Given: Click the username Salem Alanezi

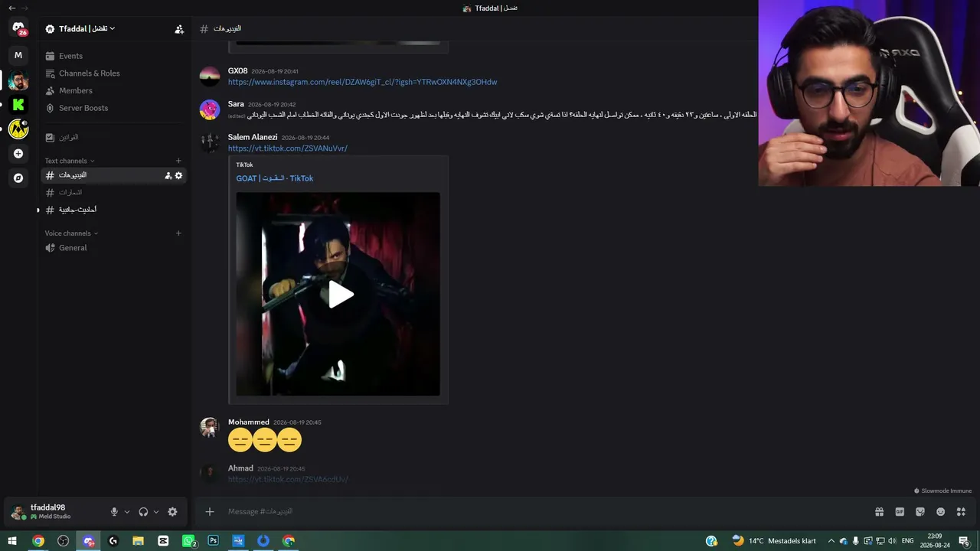Looking at the screenshot, I should click(x=253, y=137).
